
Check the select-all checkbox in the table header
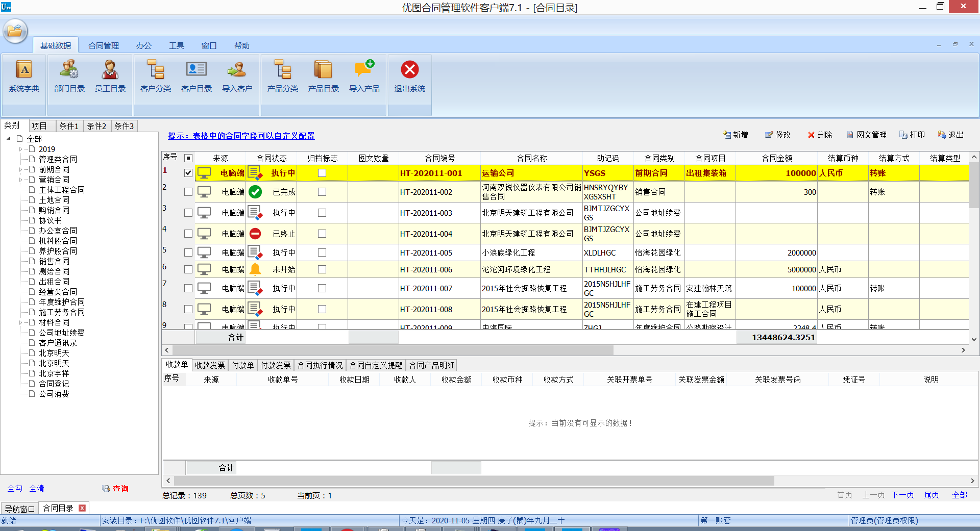pyautogui.click(x=188, y=158)
